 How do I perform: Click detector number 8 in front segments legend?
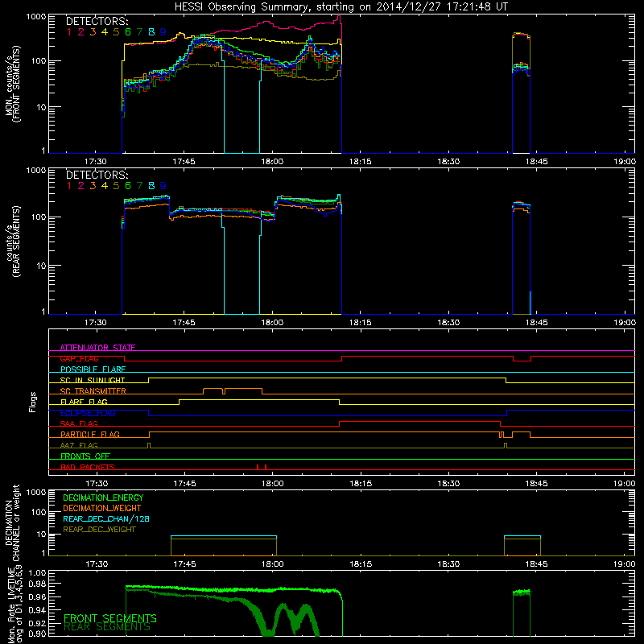(x=151, y=31)
